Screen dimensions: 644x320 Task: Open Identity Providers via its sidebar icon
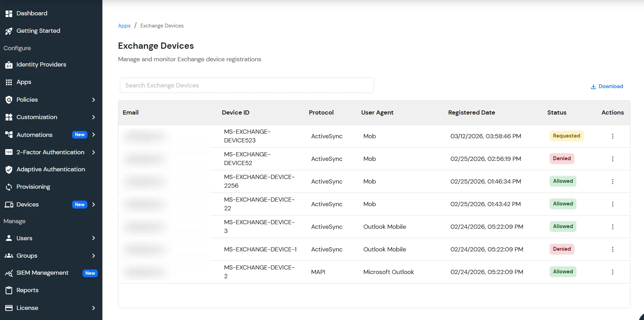9,64
